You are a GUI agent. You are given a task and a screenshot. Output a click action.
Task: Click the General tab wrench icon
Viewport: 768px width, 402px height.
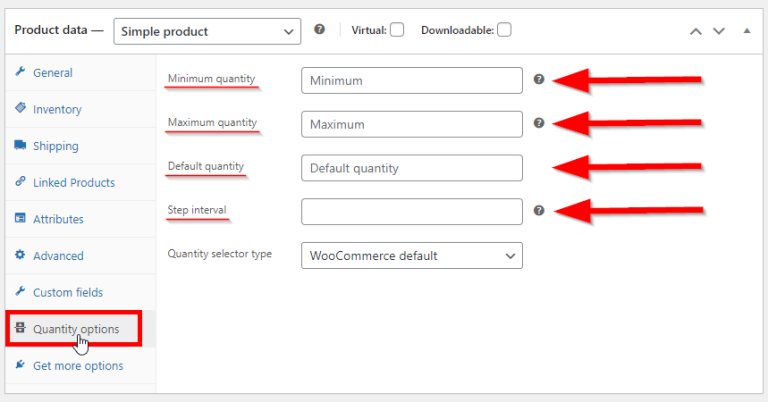[x=20, y=73]
